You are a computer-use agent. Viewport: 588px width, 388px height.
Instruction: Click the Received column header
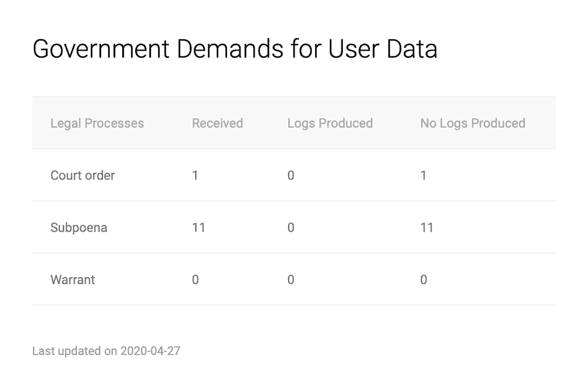(x=217, y=123)
